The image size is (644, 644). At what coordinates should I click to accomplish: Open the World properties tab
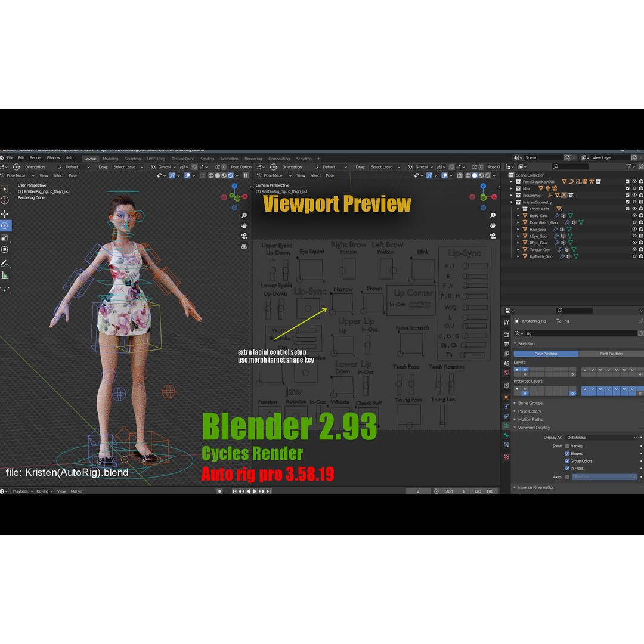pyautogui.click(x=506, y=373)
